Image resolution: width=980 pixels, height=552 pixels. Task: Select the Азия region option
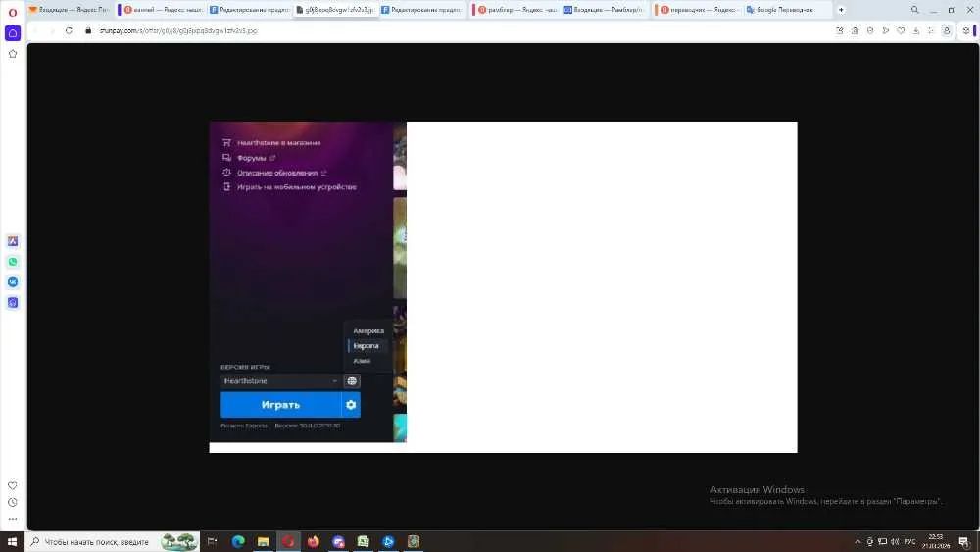[362, 361]
